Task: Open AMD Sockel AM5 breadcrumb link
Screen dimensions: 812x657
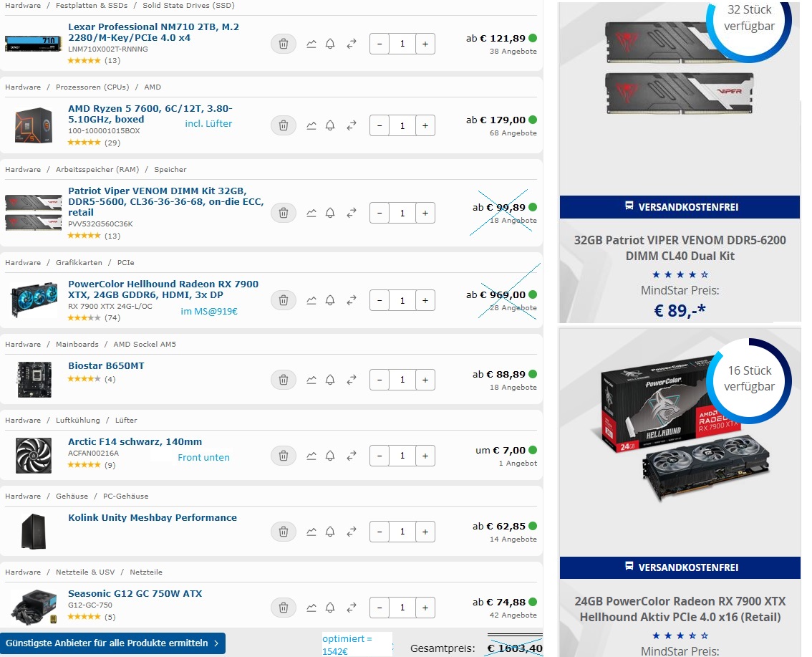Action: tap(145, 345)
